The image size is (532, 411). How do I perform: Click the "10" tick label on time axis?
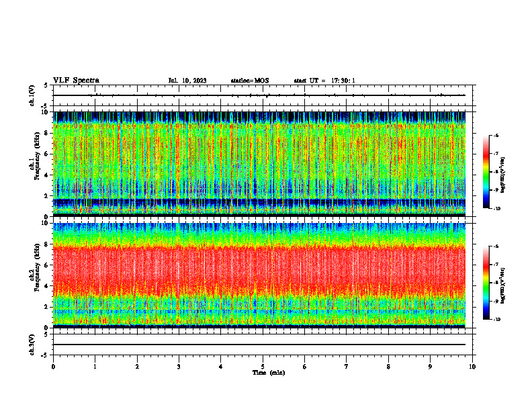[472, 367]
